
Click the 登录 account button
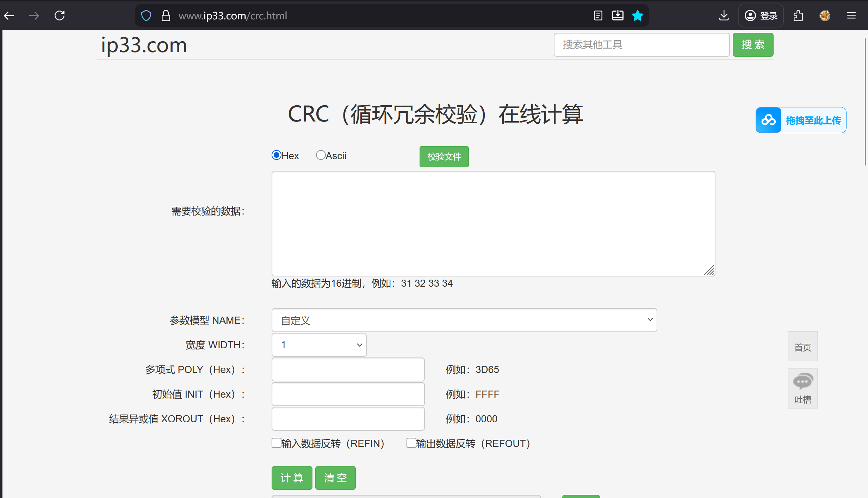[x=761, y=15]
